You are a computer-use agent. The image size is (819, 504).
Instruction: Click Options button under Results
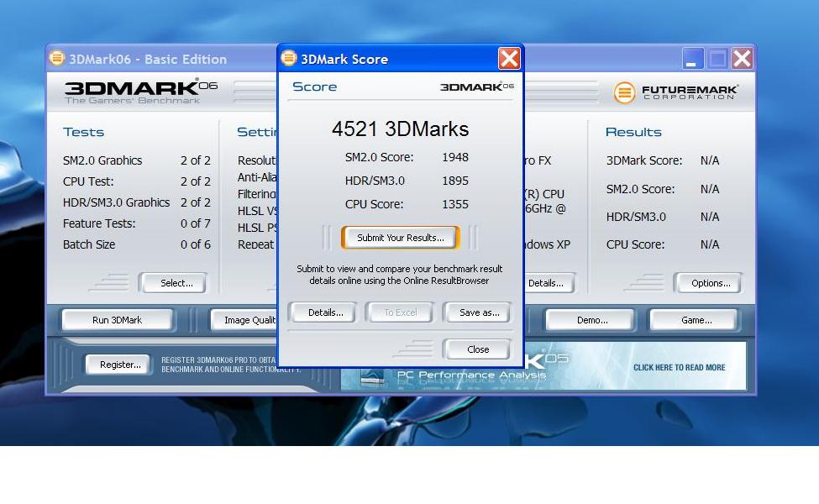(x=708, y=283)
